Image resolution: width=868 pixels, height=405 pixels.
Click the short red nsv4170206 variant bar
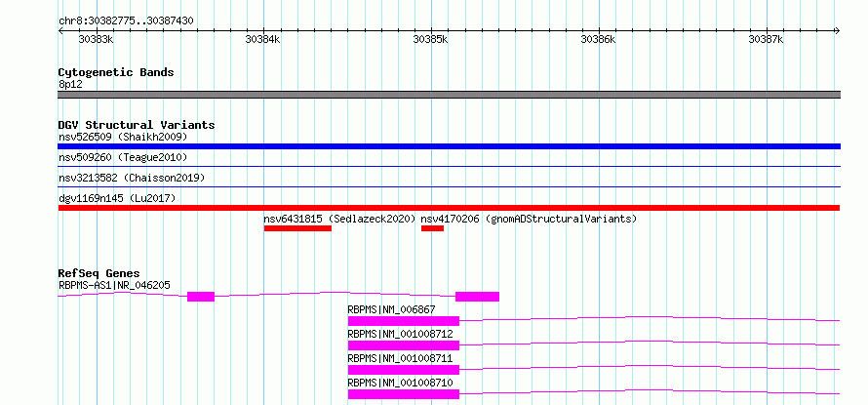click(x=432, y=228)
